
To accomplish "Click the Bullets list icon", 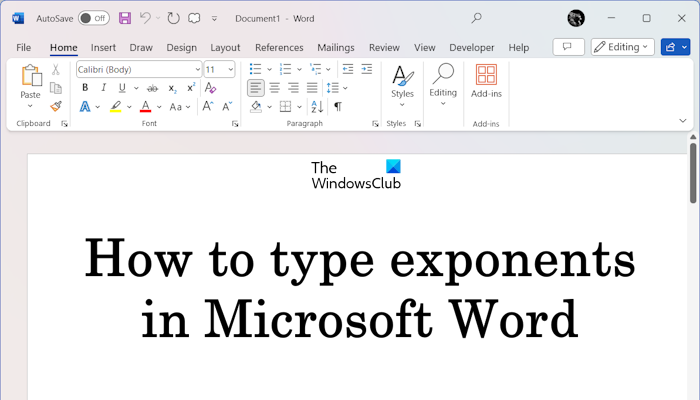I will click(x=255, y=69).
